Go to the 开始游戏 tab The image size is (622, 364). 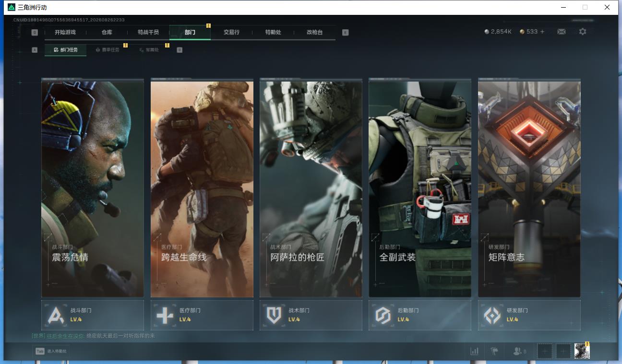coord(65,33)
